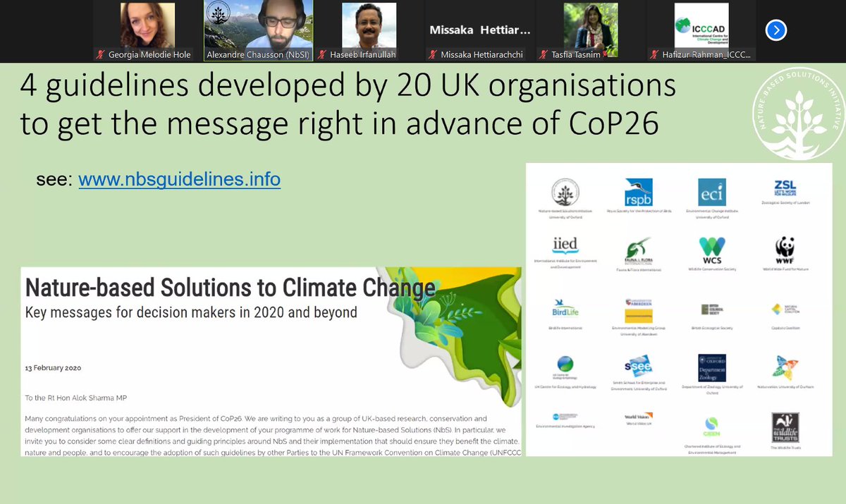Click the eci logo on the slide

pyautogui.click(x=711, y=192)
